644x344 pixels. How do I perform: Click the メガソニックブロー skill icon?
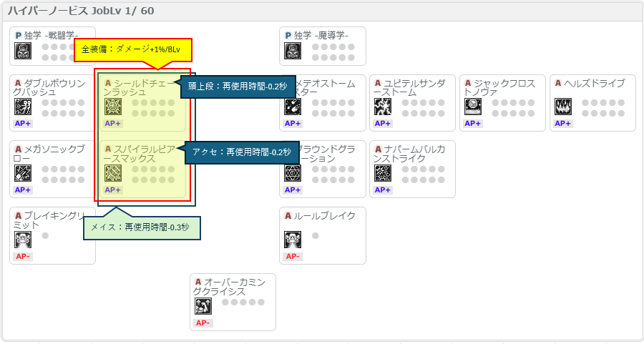point(23,173)
